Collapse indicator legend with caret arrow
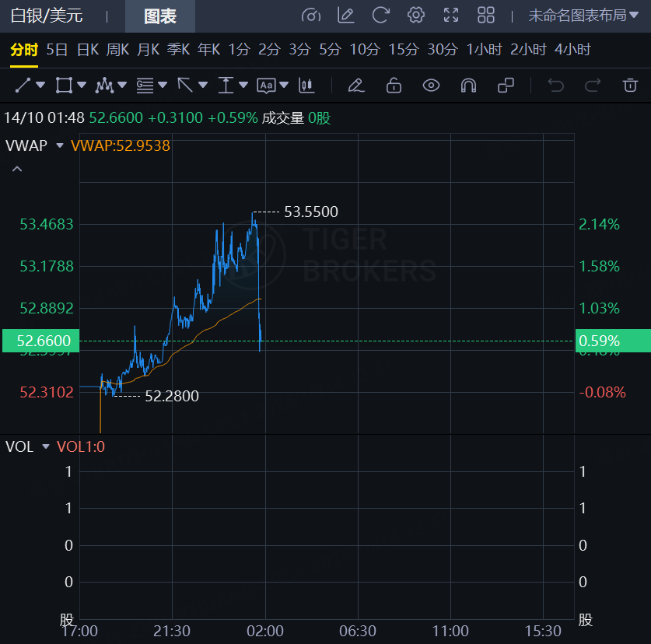Image resolution: width=651 pixels, height=644 pixels. tap(17, 169)
